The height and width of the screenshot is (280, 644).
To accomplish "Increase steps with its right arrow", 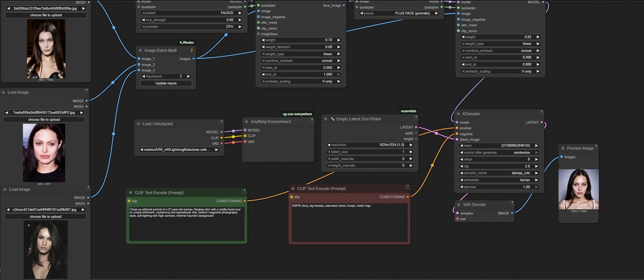I will (x=537, y=160).
